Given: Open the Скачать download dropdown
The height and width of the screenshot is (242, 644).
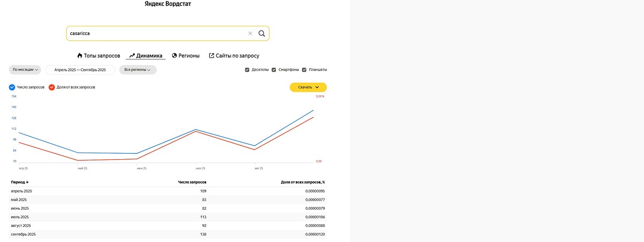Looking at the screenshot, I should (308, 87).
